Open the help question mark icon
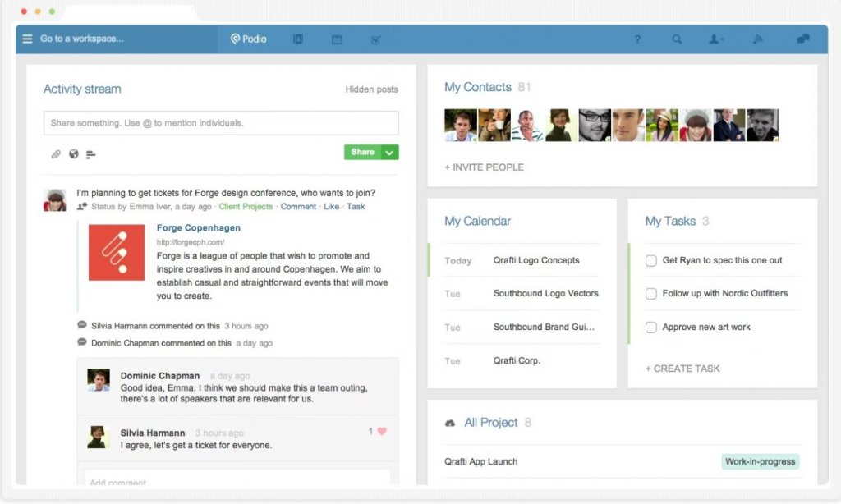This screenshot has height=504, width=841. [637, 39]
